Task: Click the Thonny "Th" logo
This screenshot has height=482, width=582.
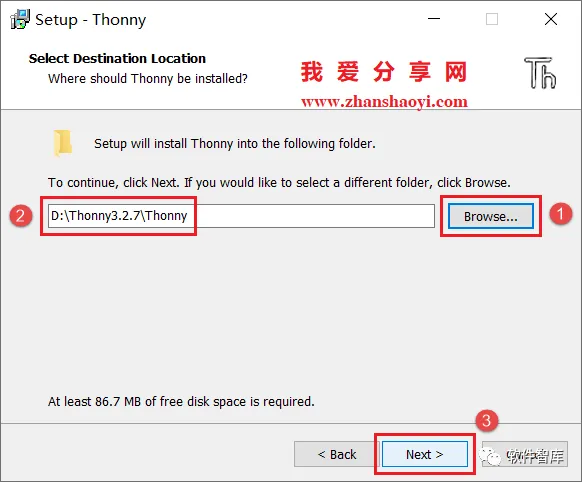Action: [x=540, y=73]
